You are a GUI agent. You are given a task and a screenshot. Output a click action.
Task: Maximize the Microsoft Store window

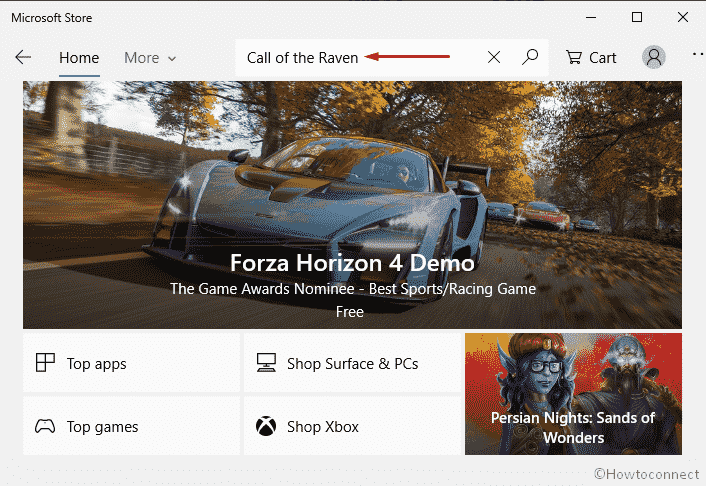click(637, 17)
